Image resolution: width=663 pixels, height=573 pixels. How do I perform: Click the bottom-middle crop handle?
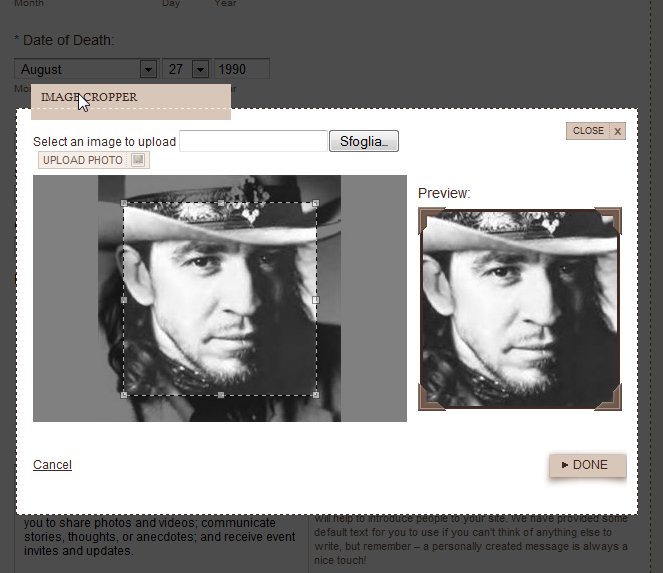coord(221,395)
